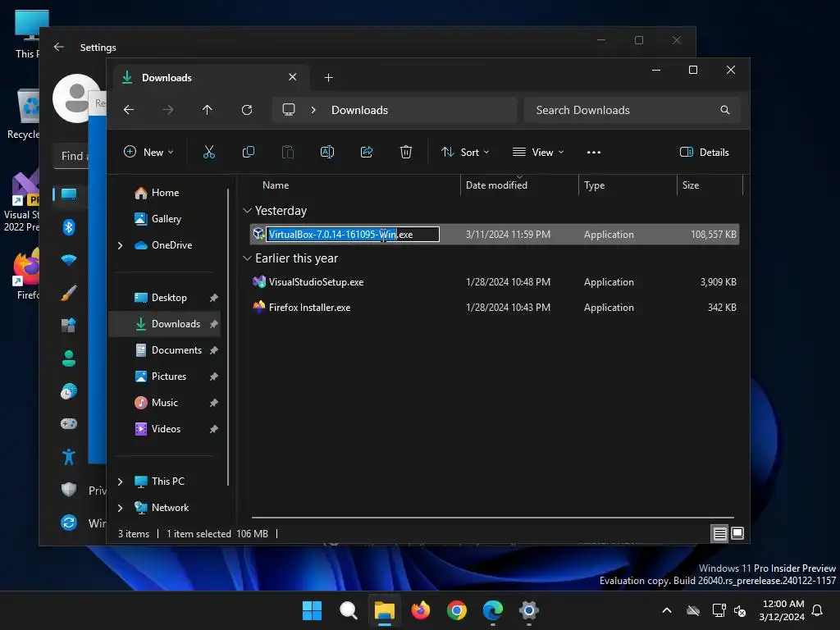Refresh the Downloads folder

point(247,110)
